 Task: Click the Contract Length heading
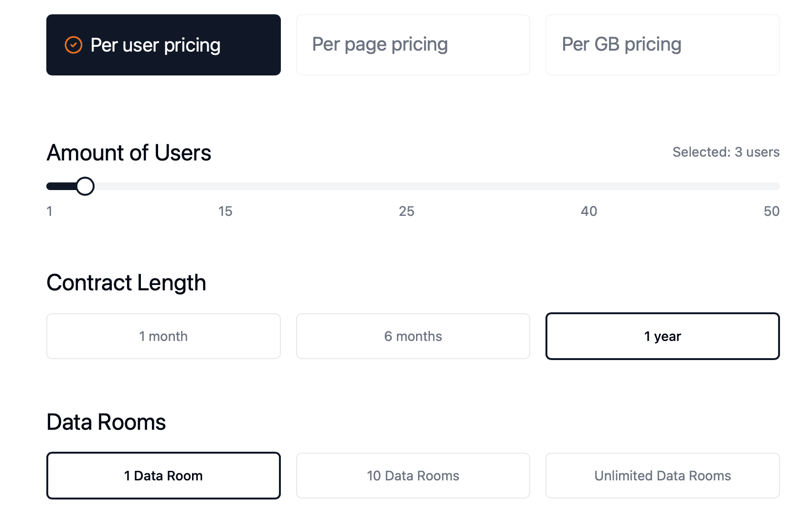tap(126, 282)
